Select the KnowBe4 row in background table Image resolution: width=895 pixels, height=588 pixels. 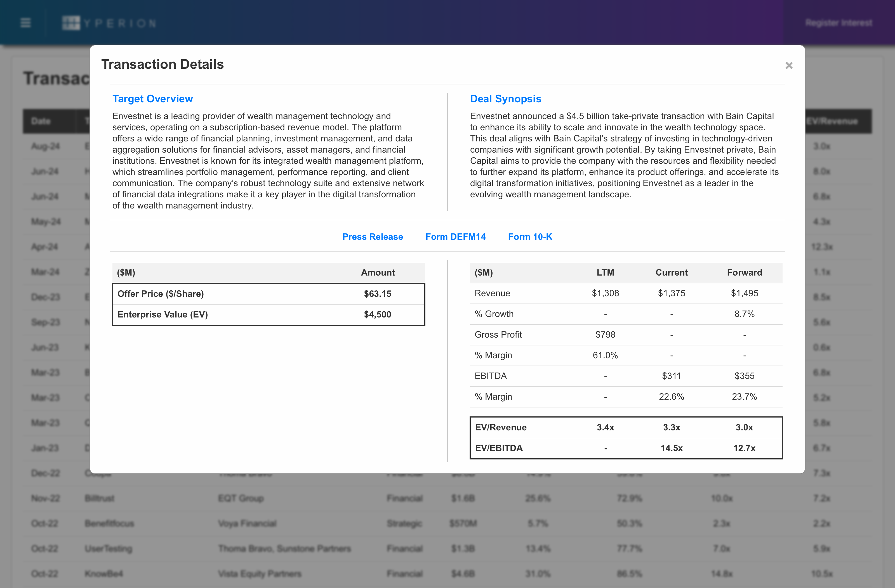pyautogui.click(x=447, y=574)
